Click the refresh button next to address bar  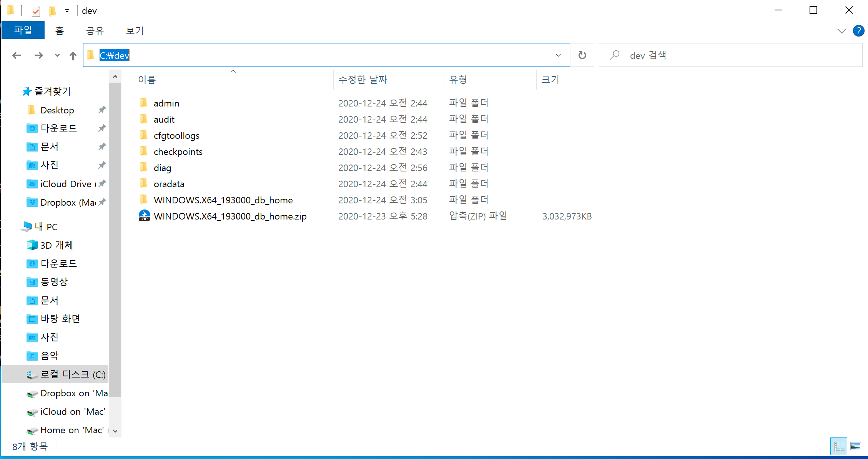click(582, 55)
